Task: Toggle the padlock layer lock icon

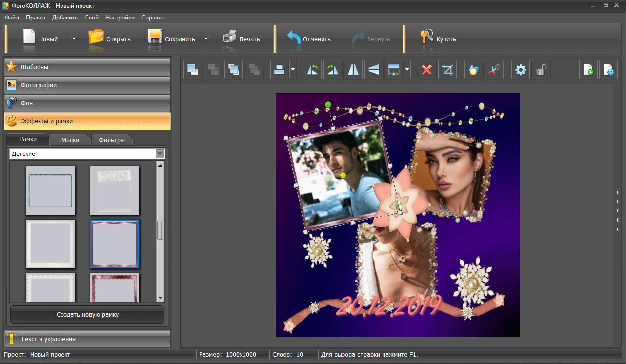Action: click(x=541, y=70)
